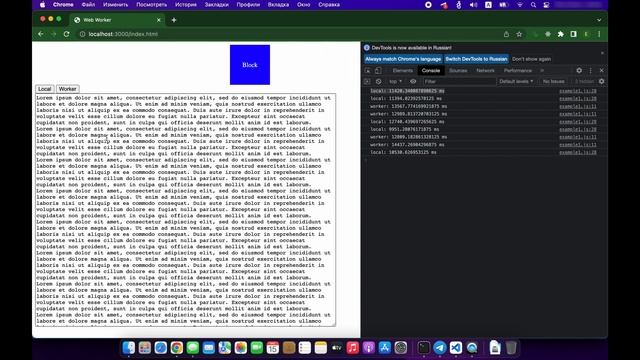Create a live expression with eye icon
The image size is (640, 360).
(x=413, y=82)
